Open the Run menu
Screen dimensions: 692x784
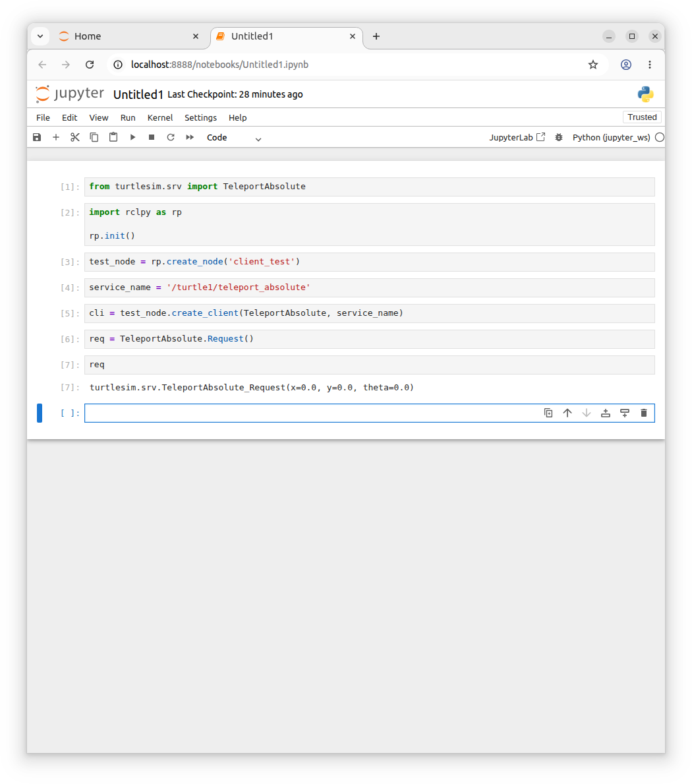click(x=128, y=117)
